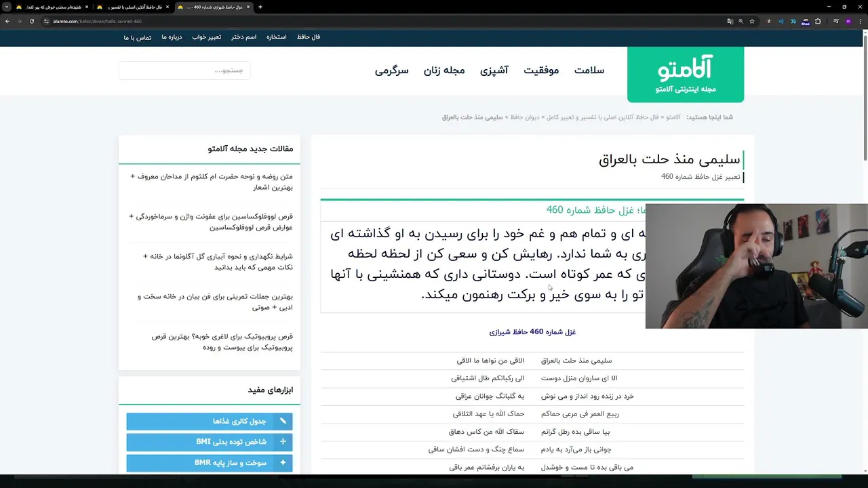Screen dimensions: 868x488
Task: Click the مقالات جدید مجله آلامتو heading
Action: 250,149
